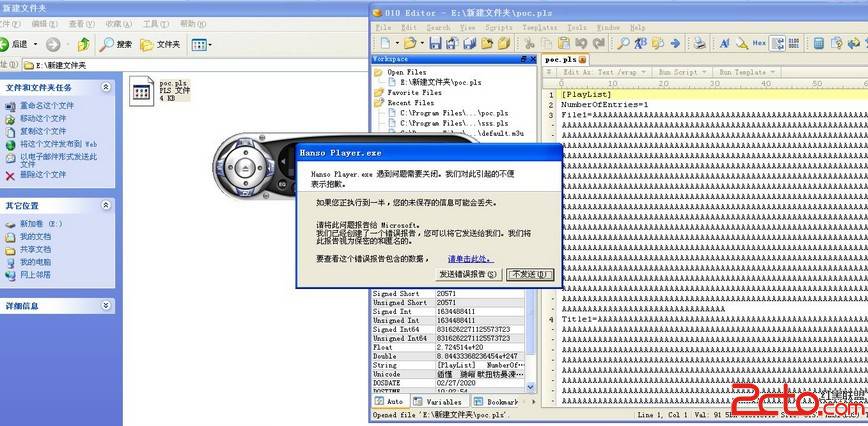The image size is (868, 426).
Task: Click the Replace AB icon in 010 Editor
Action: pos(640,43)
